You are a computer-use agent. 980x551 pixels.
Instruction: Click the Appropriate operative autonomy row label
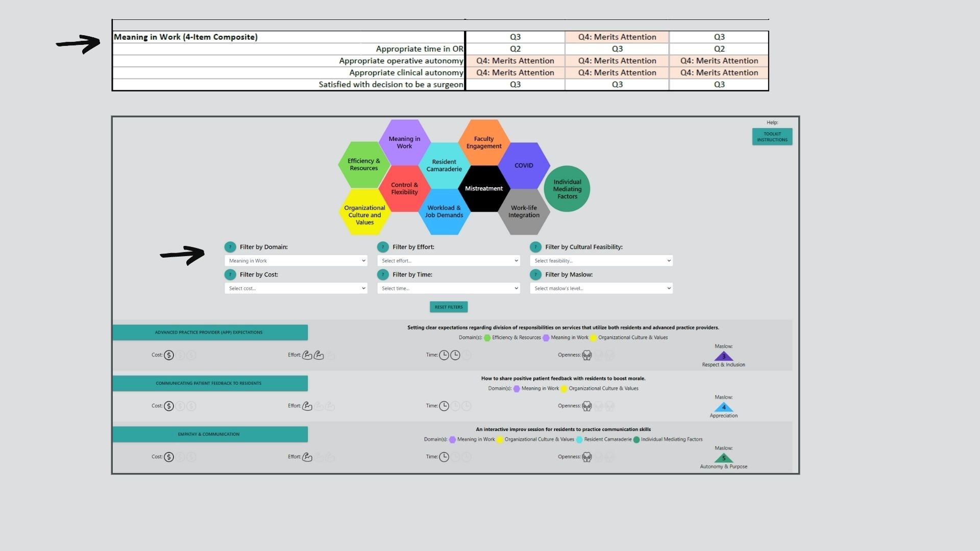(401, 61)
